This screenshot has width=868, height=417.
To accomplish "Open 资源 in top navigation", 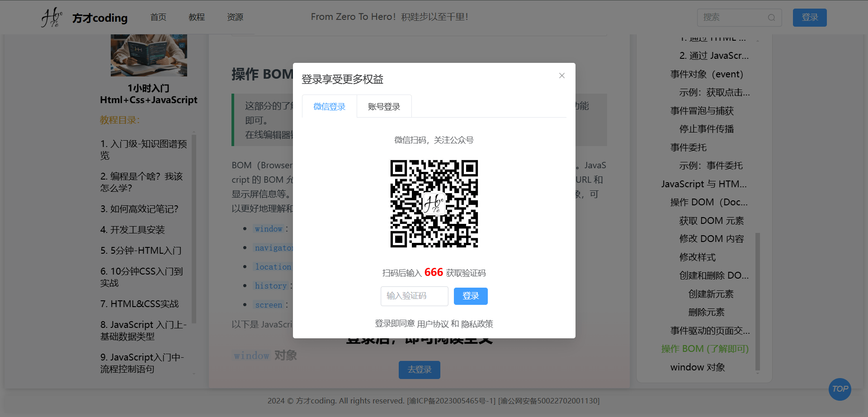I will click(235, 17).
